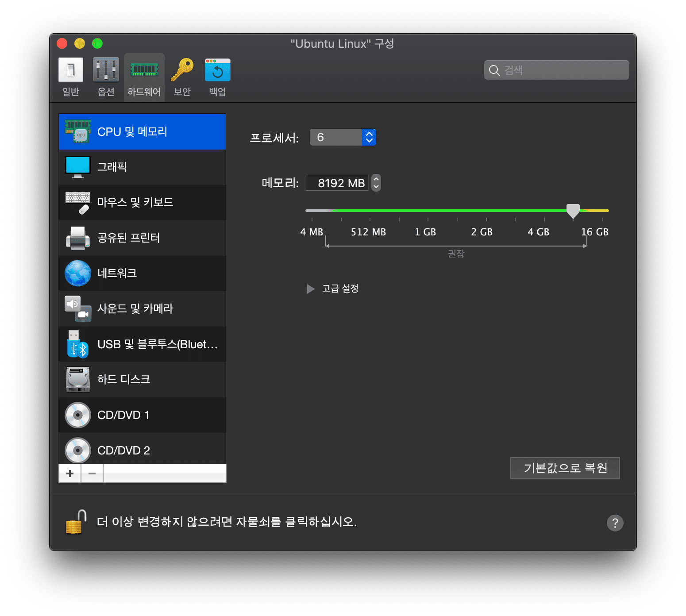Click the 2 GB label on memory scale
The width and height of the screenshot is (686, 616).
coord(482,232)
